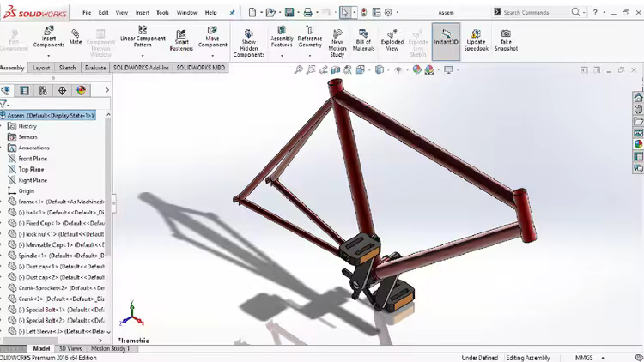
Task: Expand the Assembly Features dropdown
Action: tap(282, 54)
